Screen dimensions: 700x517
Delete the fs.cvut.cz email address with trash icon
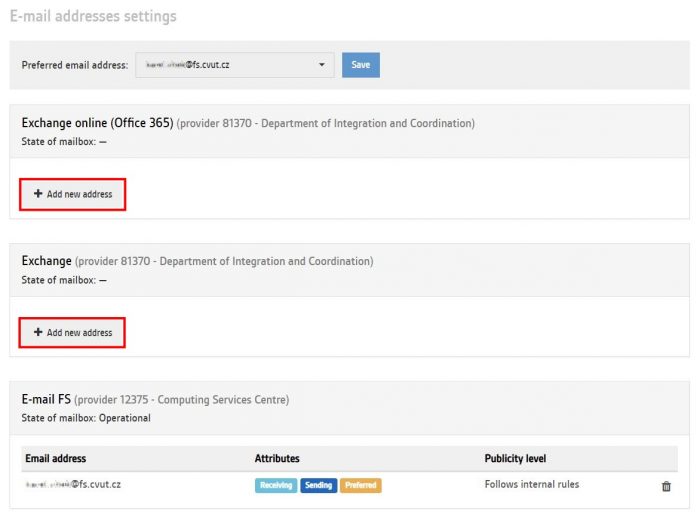666,486
